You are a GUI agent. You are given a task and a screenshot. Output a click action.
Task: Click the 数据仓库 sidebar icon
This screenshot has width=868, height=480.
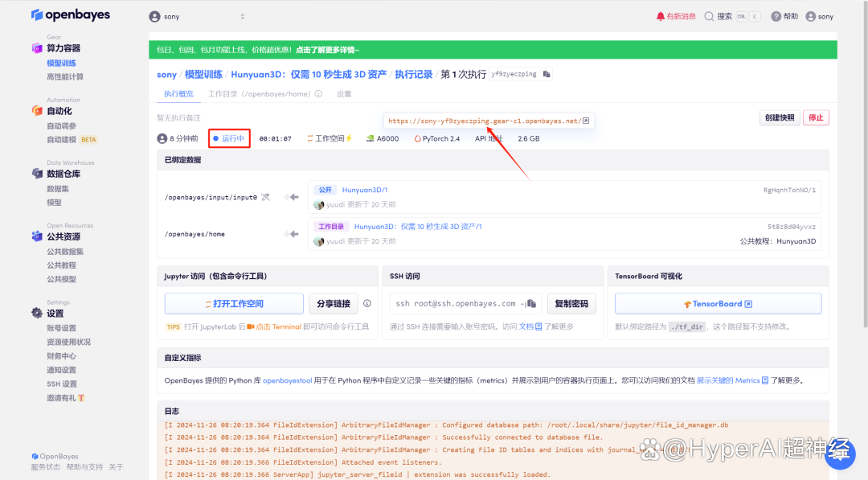(x=37, y=174)
